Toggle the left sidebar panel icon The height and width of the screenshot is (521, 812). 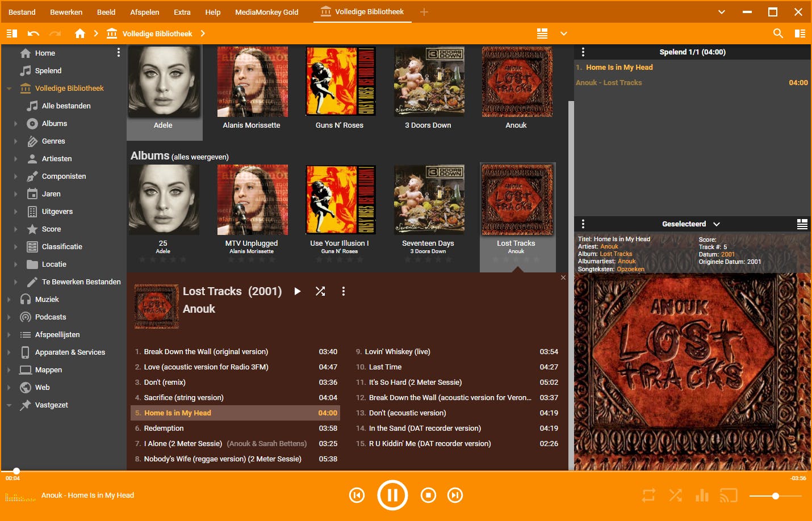coord(11,33)
